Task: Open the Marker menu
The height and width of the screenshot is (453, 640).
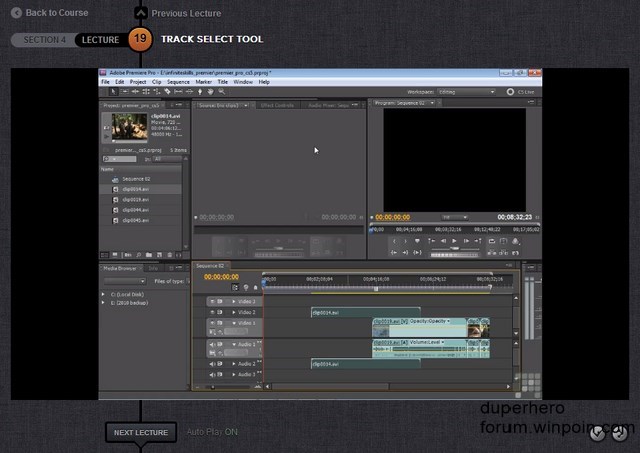Action: pos(204,82)
